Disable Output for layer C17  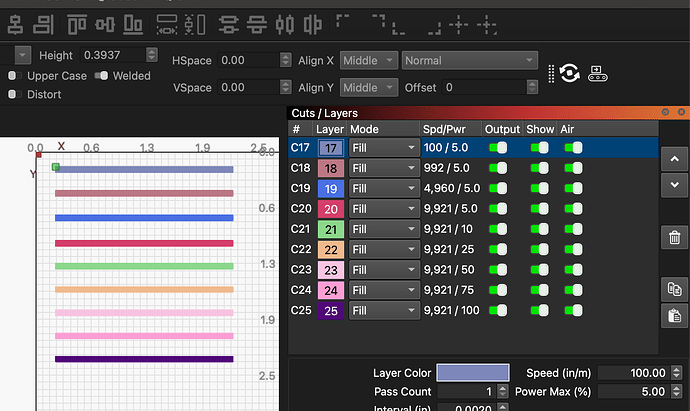[x=498, y=147]
